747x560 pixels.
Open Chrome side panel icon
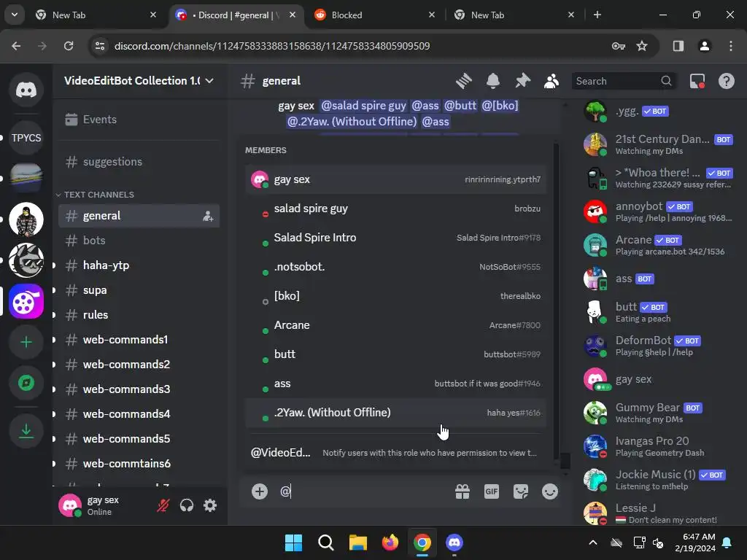tap(678, 46)
